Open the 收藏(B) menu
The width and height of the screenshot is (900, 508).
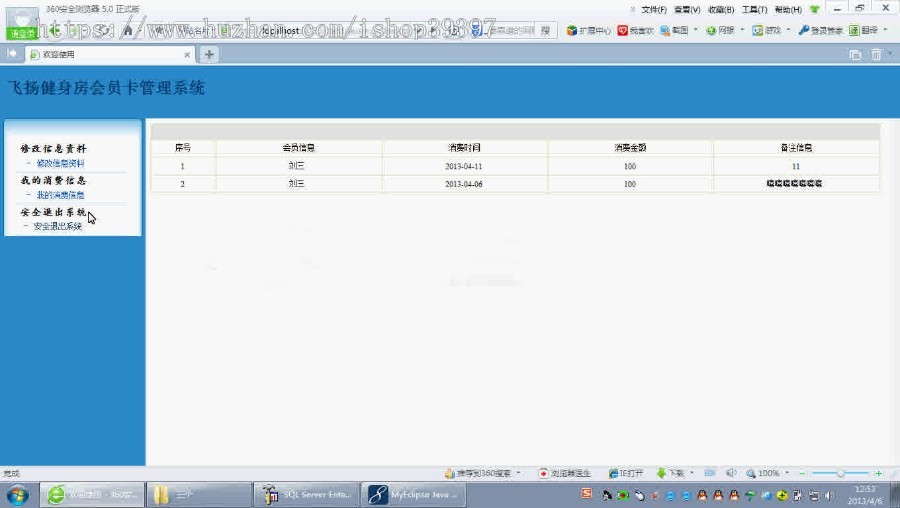pos(721,10)
